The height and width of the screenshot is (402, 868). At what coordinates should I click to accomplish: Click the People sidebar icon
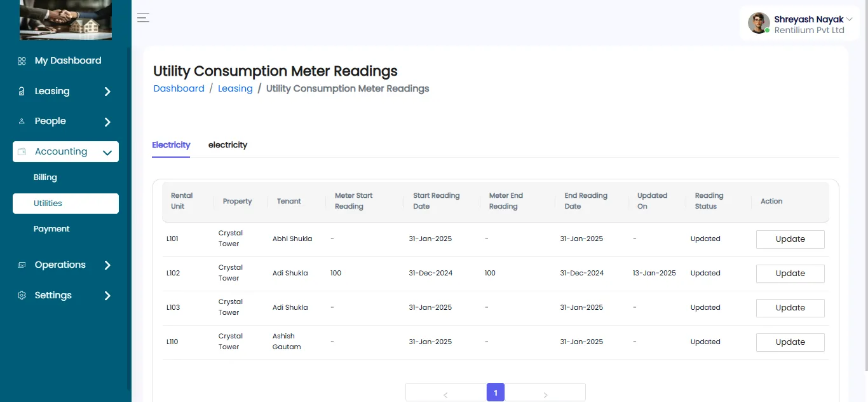click(x=22, y=121)
